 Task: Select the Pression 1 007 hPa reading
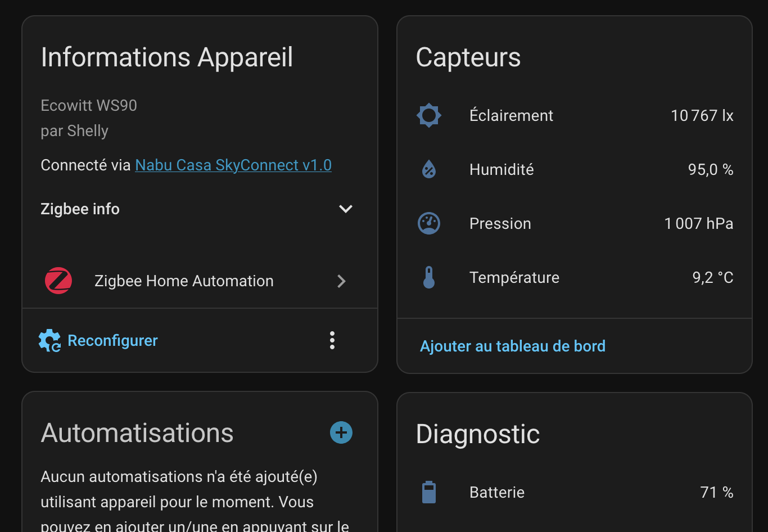[x=698, y=223]
